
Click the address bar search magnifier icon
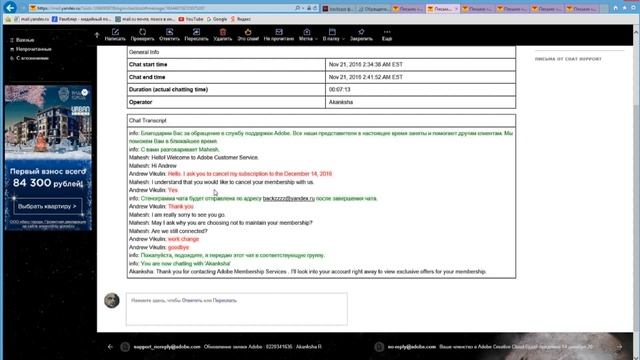298,8
